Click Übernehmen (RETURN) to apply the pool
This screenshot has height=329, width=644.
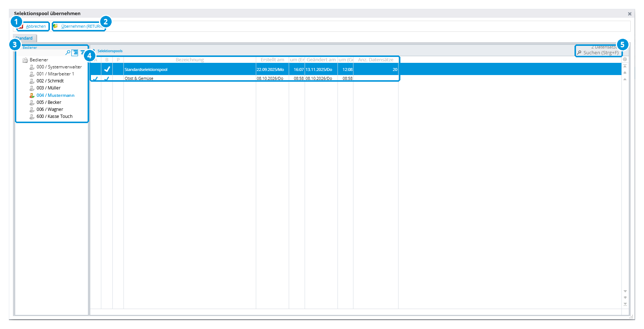coord(78,26)
